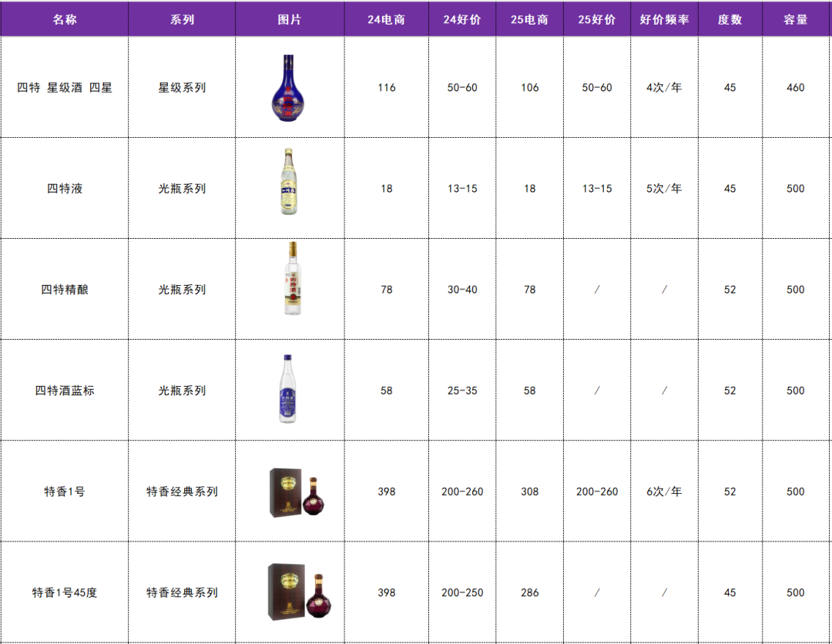Select the 系列 column header
The image size is (832, 644).
182,19
